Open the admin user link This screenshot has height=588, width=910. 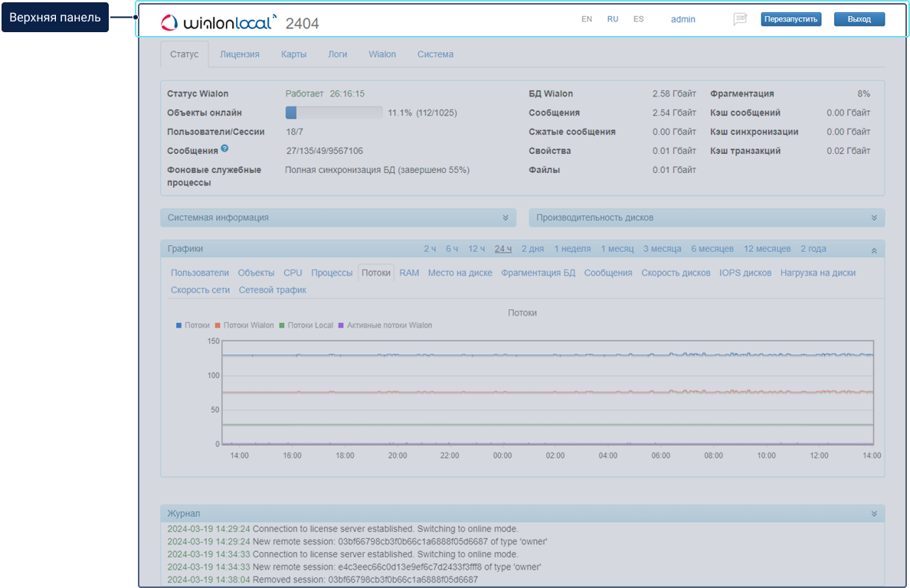coord(682,19)
